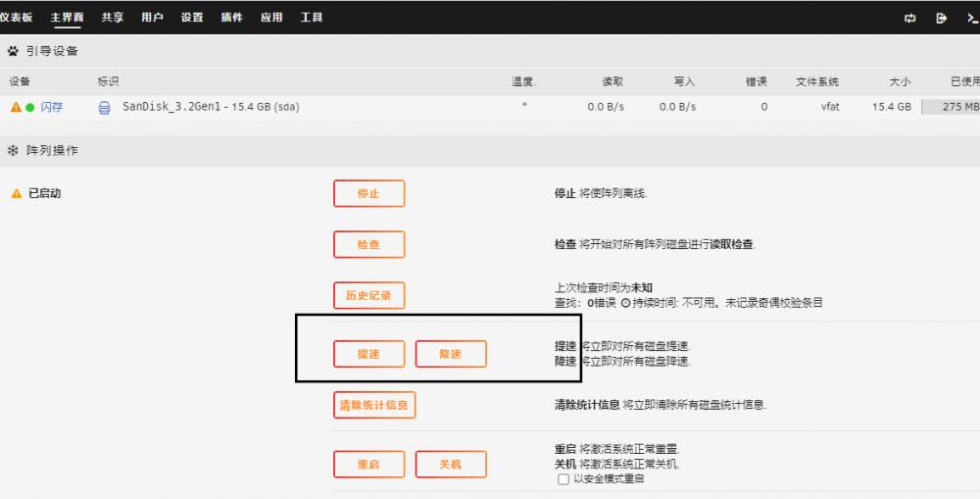The image size is (980, 499).
Task: Click the green status dot beside 闪存
Action: [30, 108]
